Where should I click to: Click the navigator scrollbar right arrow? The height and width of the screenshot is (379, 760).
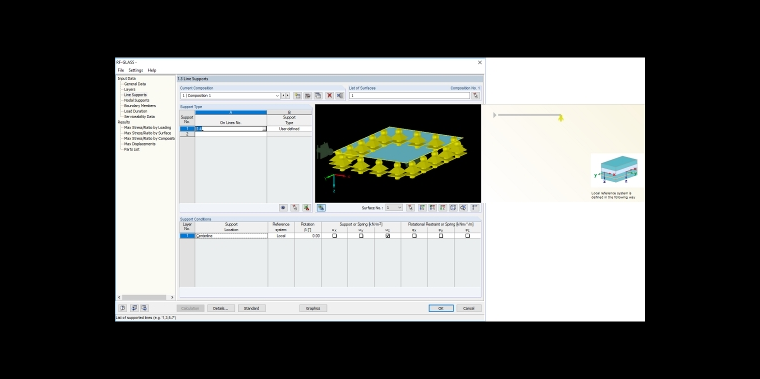click(172, 297)
